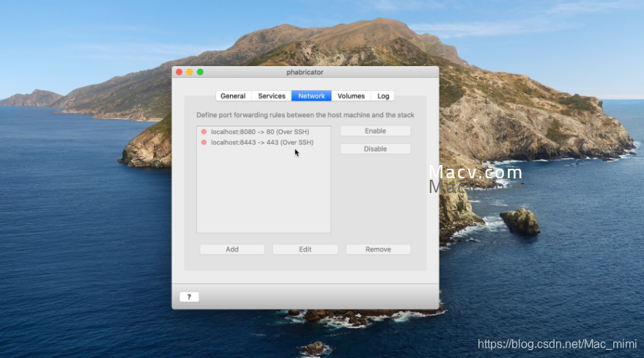Click the Edit button

[x=306, y=249]
